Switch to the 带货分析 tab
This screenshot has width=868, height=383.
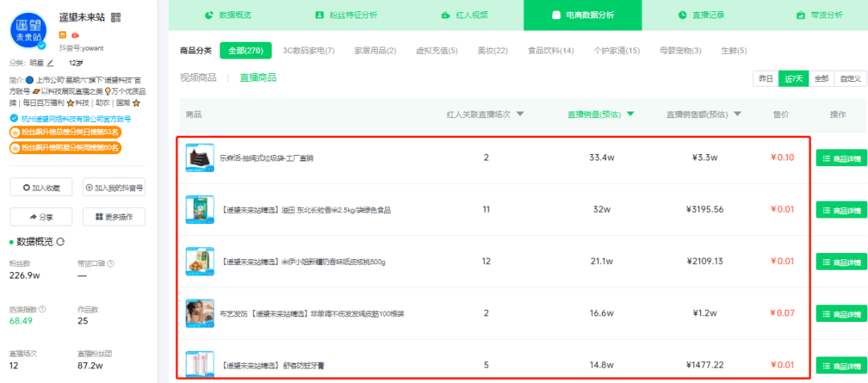coord(819,15)
